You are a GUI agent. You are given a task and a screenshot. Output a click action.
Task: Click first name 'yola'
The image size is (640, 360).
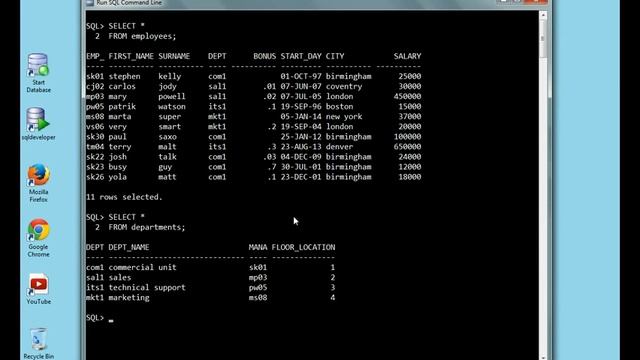[x=117, y=177]
